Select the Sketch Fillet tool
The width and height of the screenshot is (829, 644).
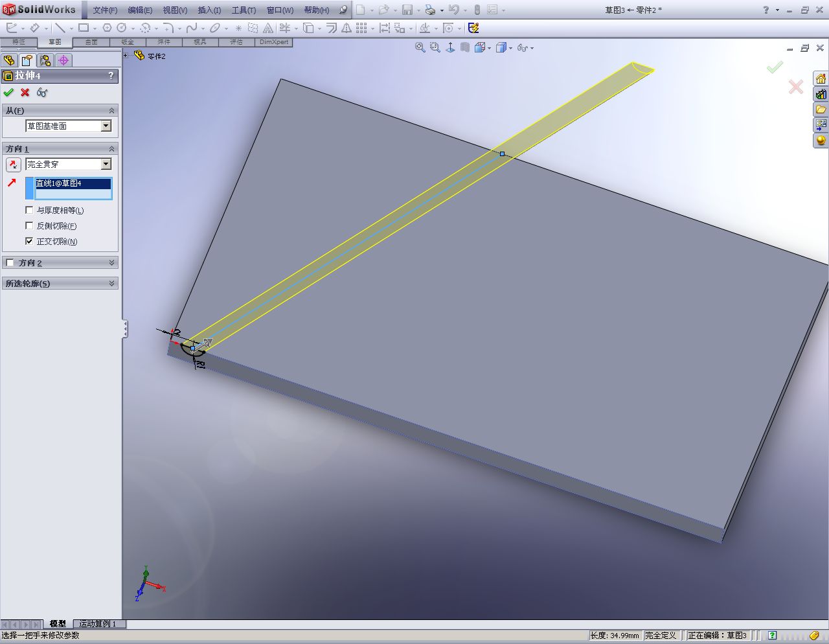[168, 28]
